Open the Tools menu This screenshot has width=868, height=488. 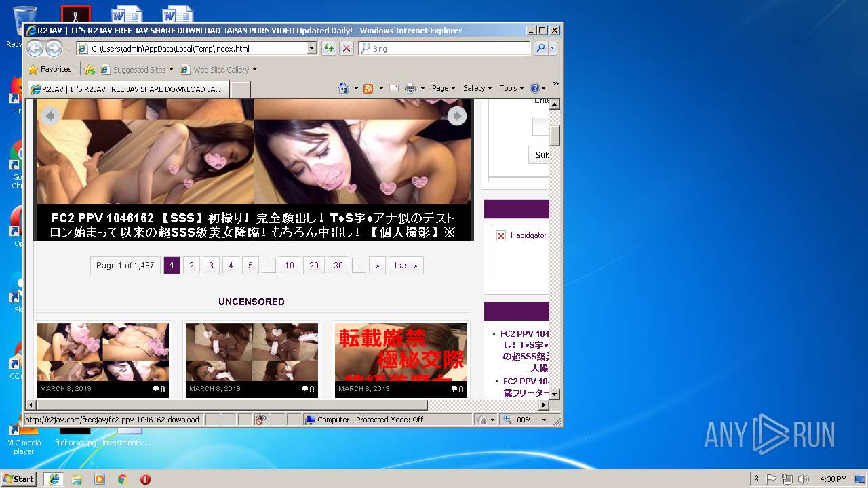pyautogui.click(x=511, y=88)
